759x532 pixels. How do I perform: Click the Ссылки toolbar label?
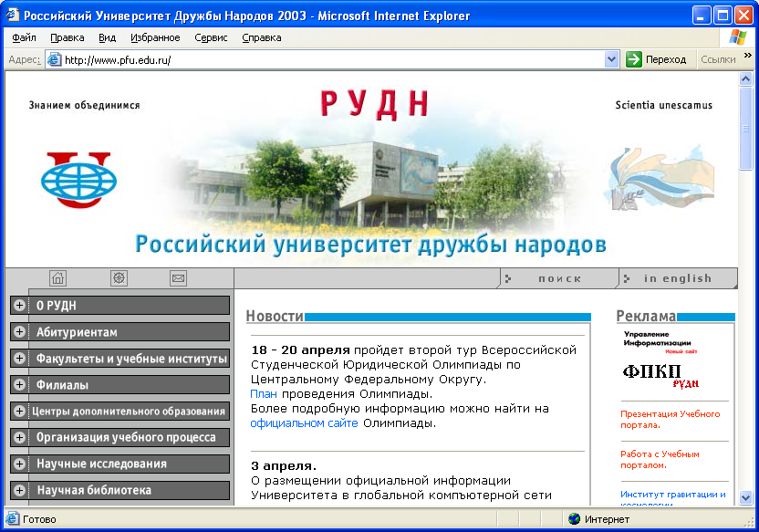[x=718, y=59]
